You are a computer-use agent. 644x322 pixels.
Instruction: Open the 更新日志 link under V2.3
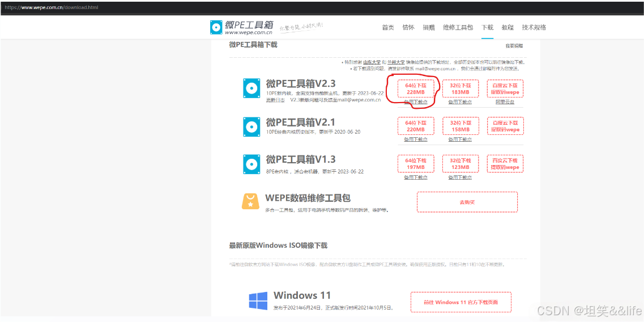pyautogui.click(x=275, y=100)
